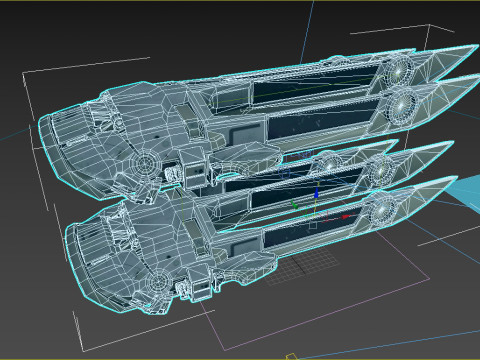Click the blue Z-axis gizmo arrow
The image size is (480, 360).
pyautogui.click(x=316, y=194)
